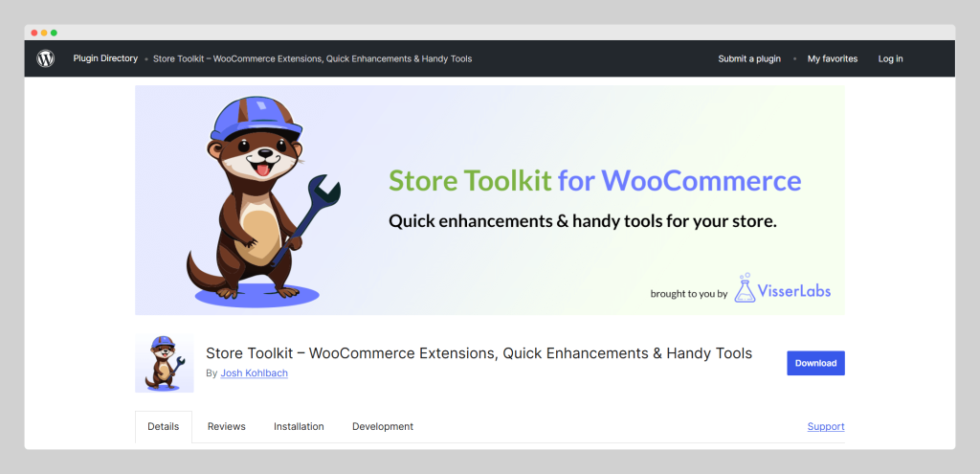Open Submit a plugin page

coord(749,58)
